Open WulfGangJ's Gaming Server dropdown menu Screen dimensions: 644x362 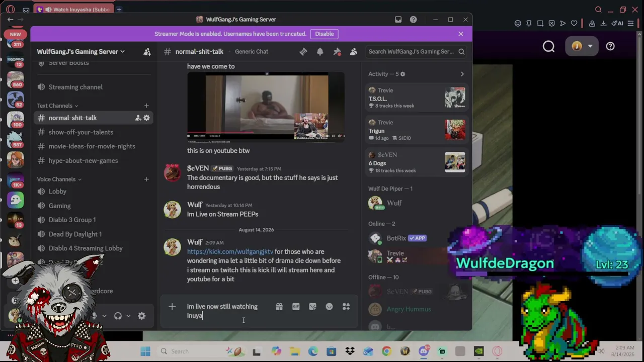pos(80,52)
